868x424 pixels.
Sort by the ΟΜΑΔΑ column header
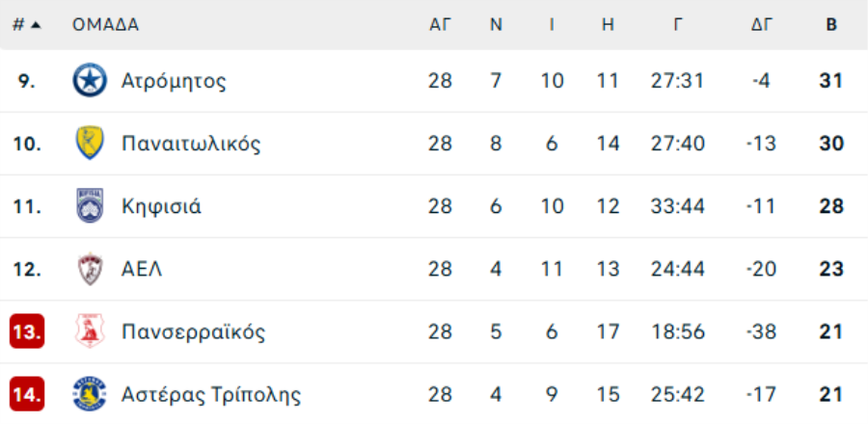click(105, 25)
